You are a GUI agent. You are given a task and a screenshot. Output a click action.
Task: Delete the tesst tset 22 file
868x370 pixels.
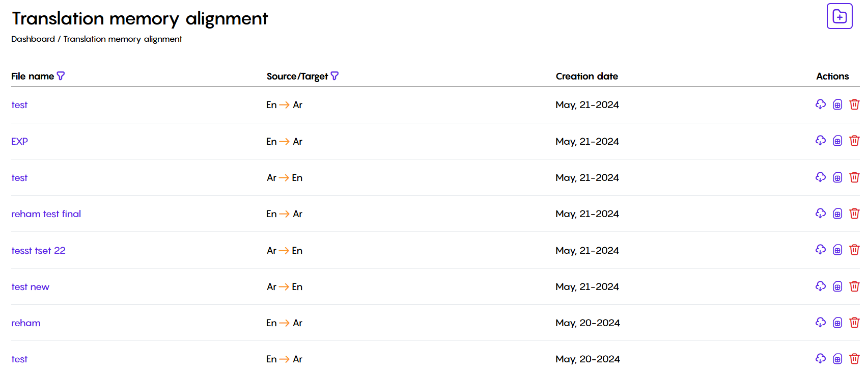point(854,250)
